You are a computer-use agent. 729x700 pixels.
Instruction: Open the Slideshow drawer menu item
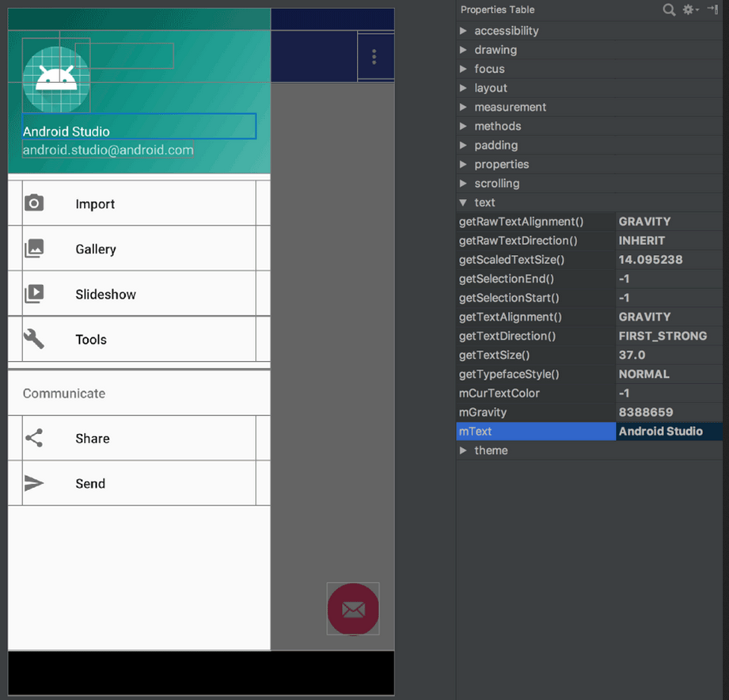coord(139,294)
